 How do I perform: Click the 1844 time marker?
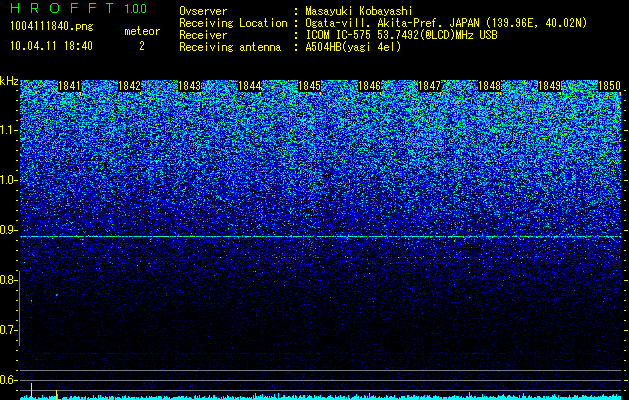[250, 86]
